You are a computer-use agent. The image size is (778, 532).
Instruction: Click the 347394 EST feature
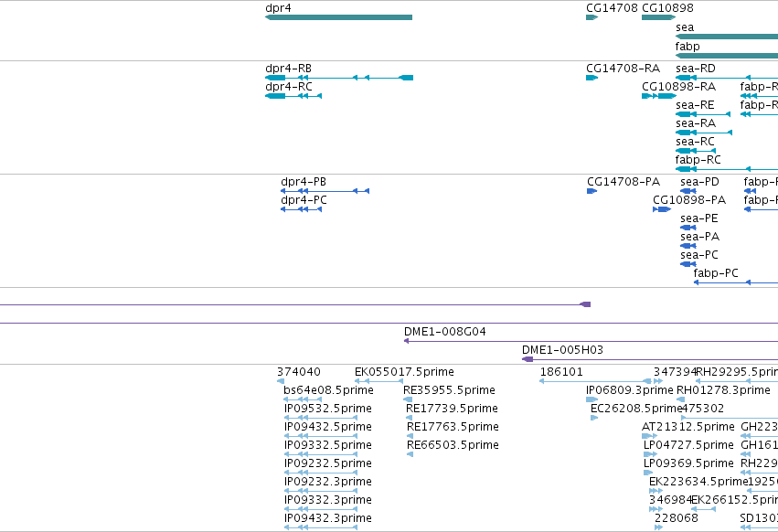tap(658, 381)
